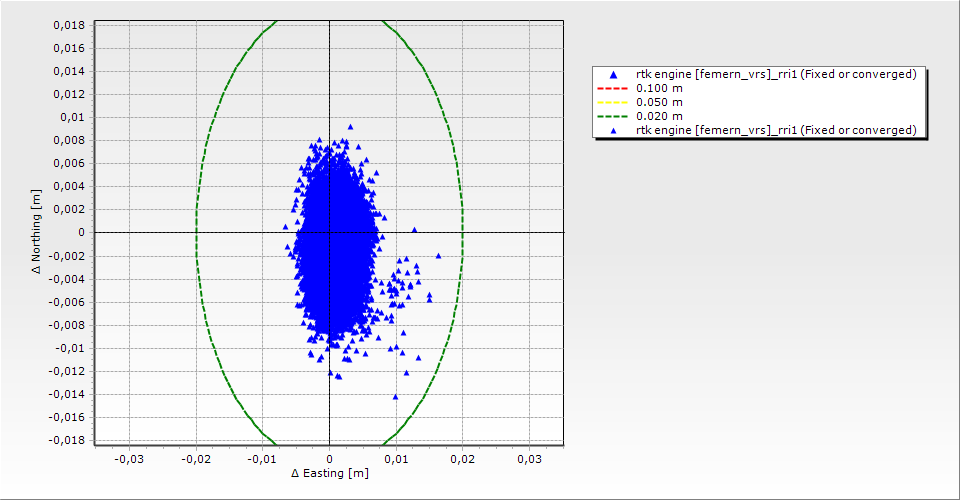Select the 0.050 m legend label

(x=660, y=103)
